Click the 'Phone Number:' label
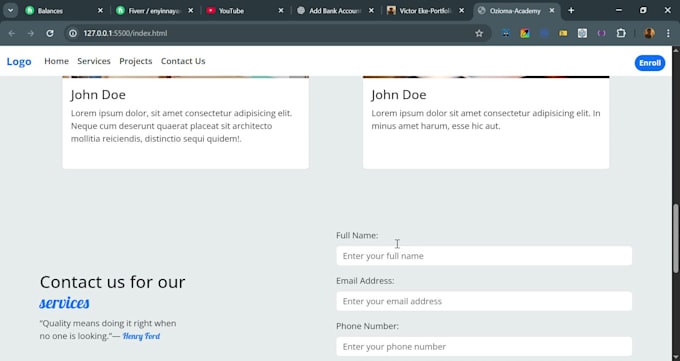The width and height of the screenshot is (680, 361). tap(367, 326)
